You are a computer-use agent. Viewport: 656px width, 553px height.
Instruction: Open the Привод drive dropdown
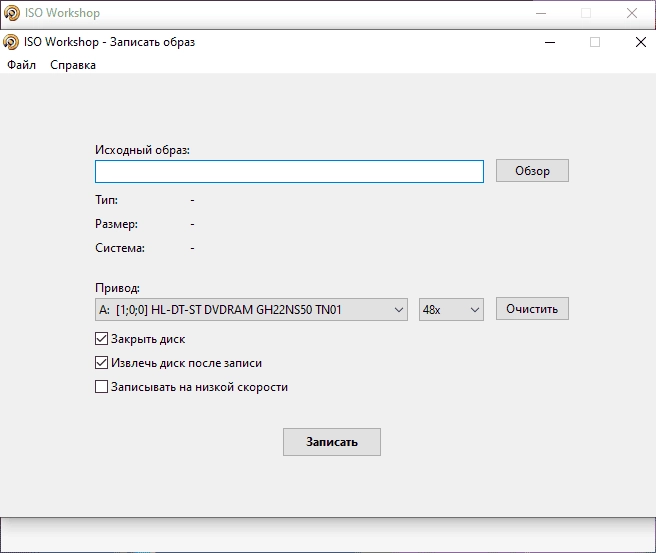click(251, 310)
